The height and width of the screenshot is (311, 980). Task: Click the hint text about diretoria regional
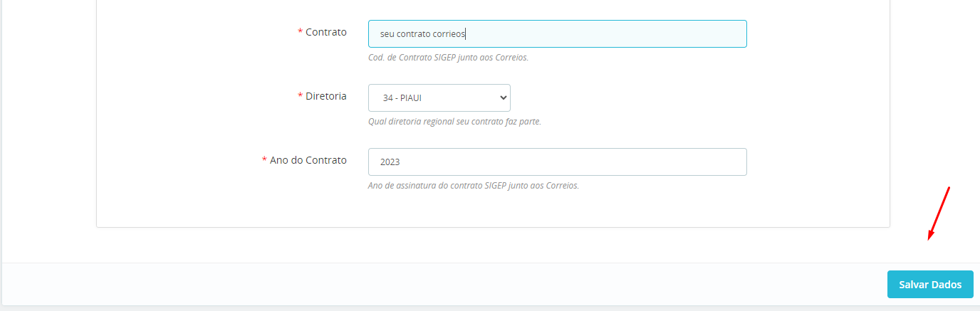pyautogui.click(x=454, y=122)
